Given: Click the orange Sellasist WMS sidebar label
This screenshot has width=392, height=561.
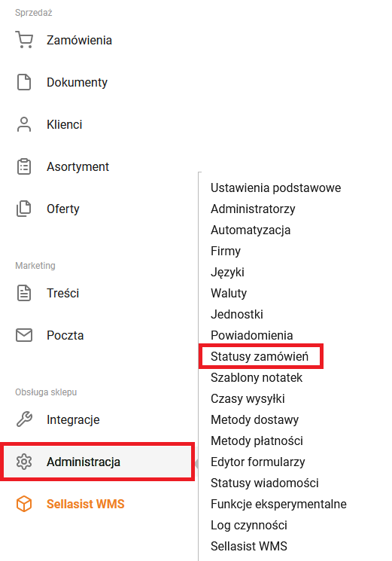Looking at the screenshot, I should 86,504.
